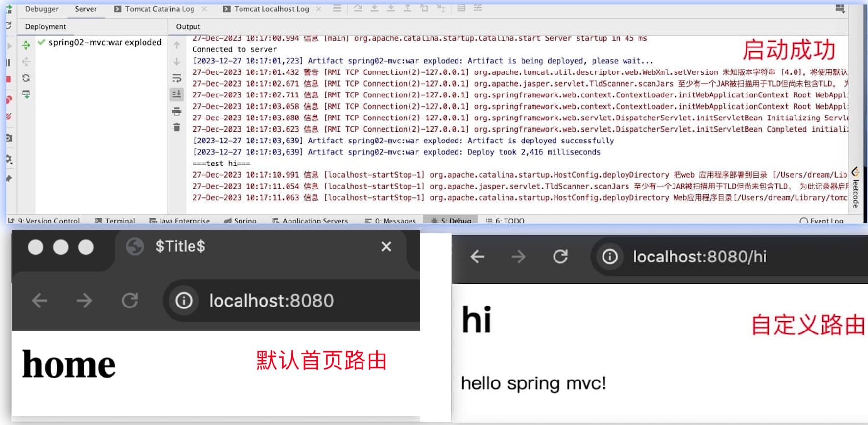View site info for localhost:8080/hi
This screenshot has height=425, width=868.
[x=610, y=256]
